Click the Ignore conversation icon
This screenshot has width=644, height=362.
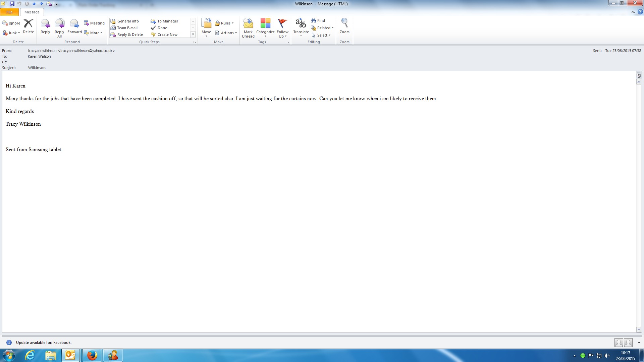click(x=11, y=23)
